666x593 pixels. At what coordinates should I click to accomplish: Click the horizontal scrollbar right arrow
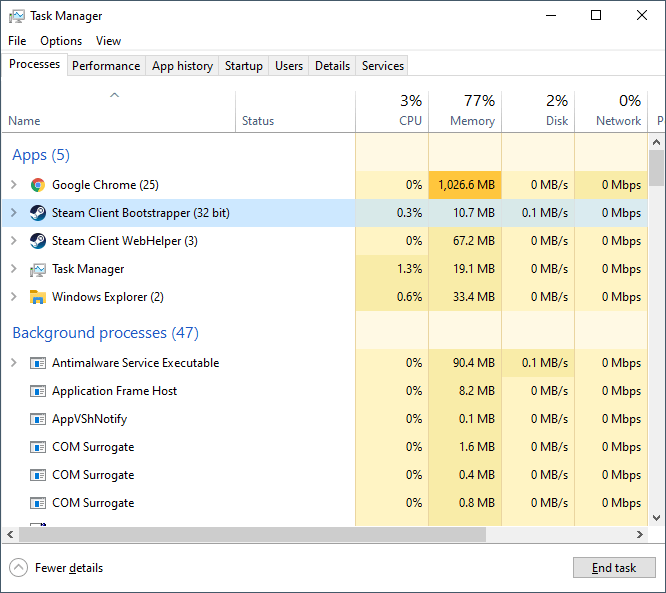point(641,535)
